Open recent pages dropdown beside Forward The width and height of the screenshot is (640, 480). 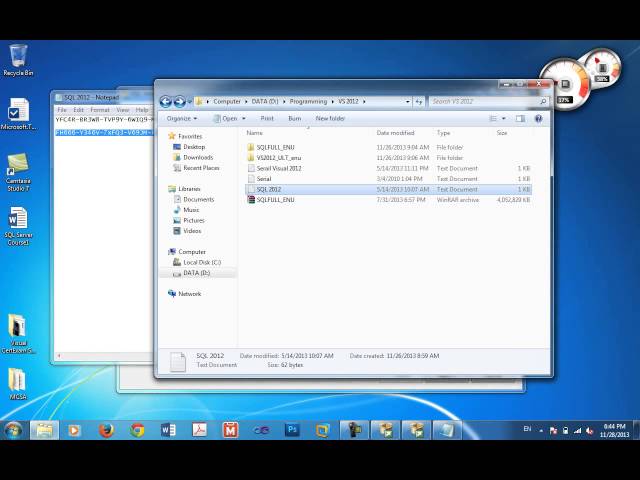click(190, 102)
